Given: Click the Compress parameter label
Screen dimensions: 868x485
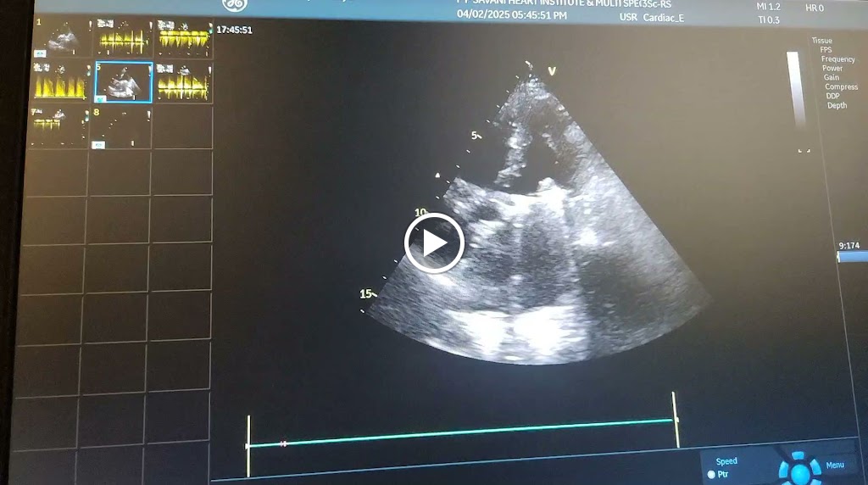Looking at the screenshot, I should click(841, 87).
